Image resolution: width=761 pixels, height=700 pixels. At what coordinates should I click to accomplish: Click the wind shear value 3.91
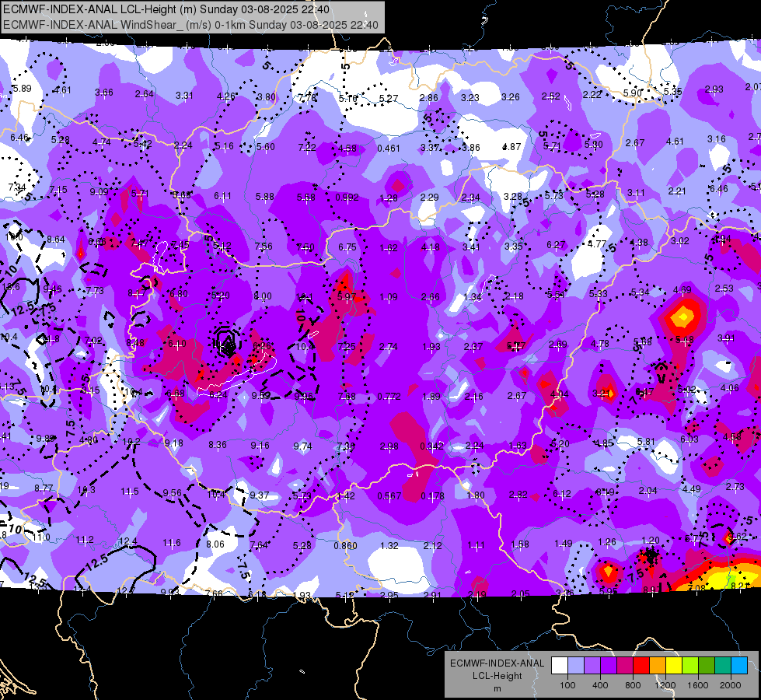click(726, 338)
